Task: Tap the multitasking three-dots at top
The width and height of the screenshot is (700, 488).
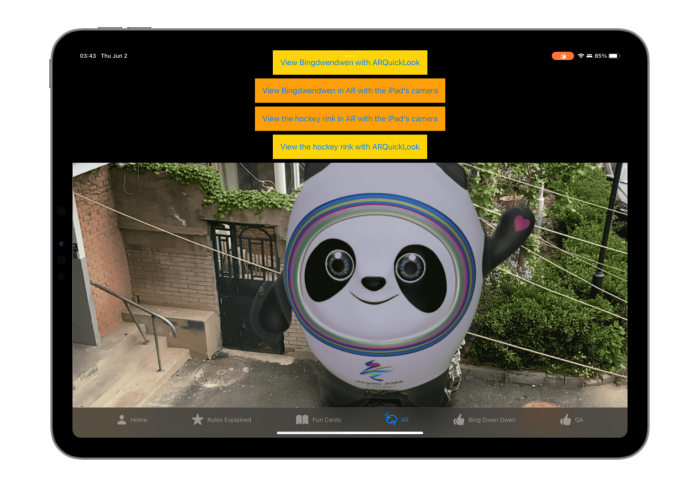Action: coord(350,55)
